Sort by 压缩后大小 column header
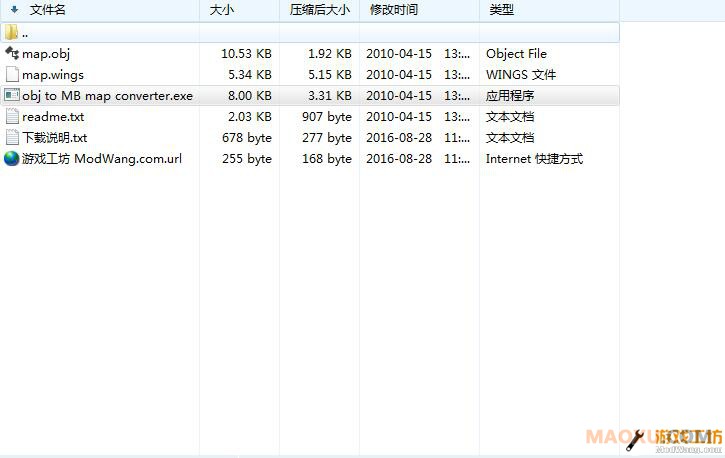Image resolution: width=725 pixels, height=458 pixels. click(319, 10)
